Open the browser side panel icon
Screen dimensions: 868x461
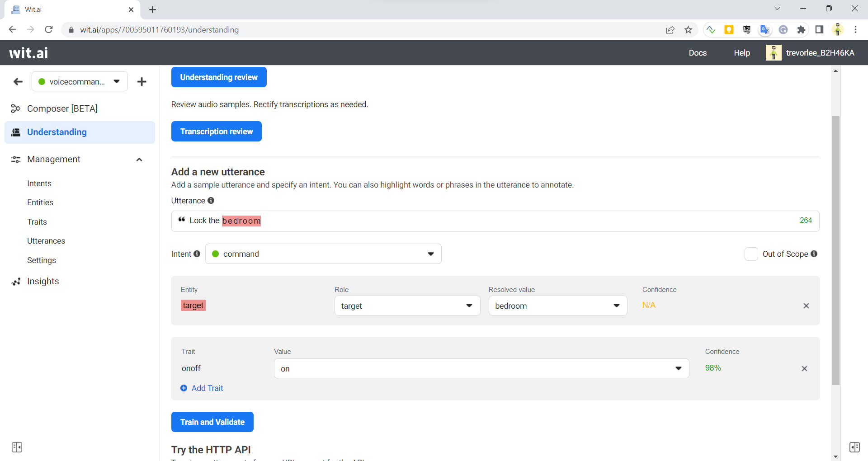tap(819, 30)
